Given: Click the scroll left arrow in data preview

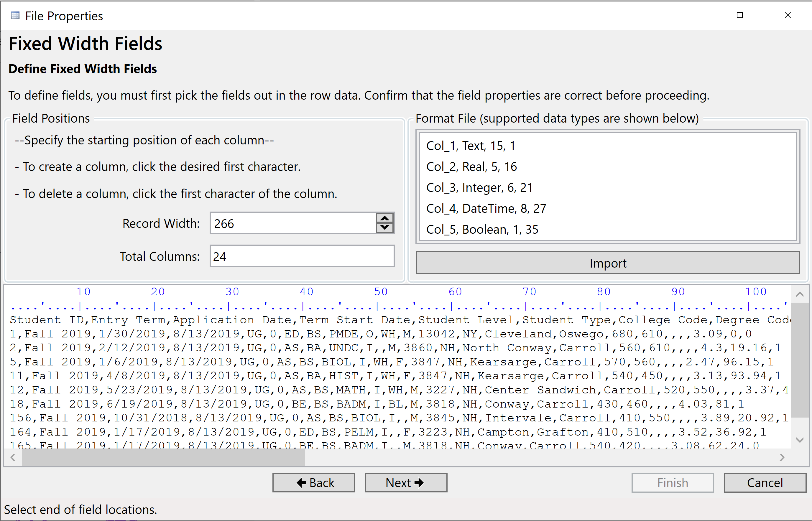Looking at the screenshot, I should pos(13,457).
